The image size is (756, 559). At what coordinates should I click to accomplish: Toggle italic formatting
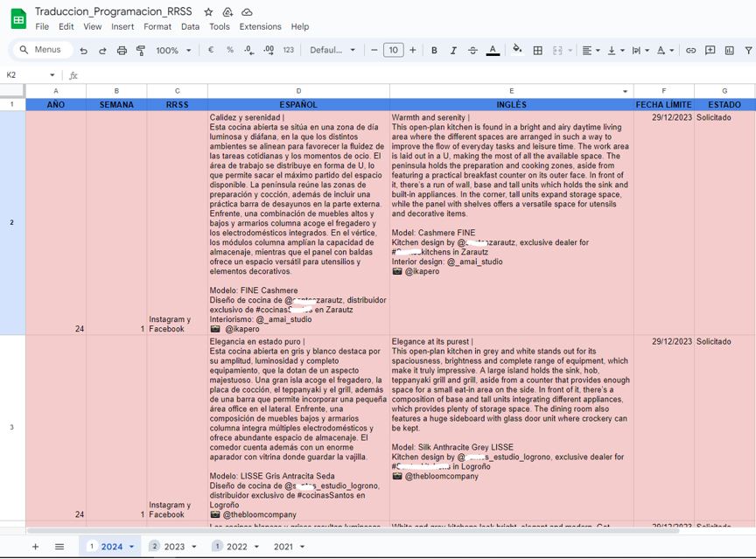coord(453,50)
